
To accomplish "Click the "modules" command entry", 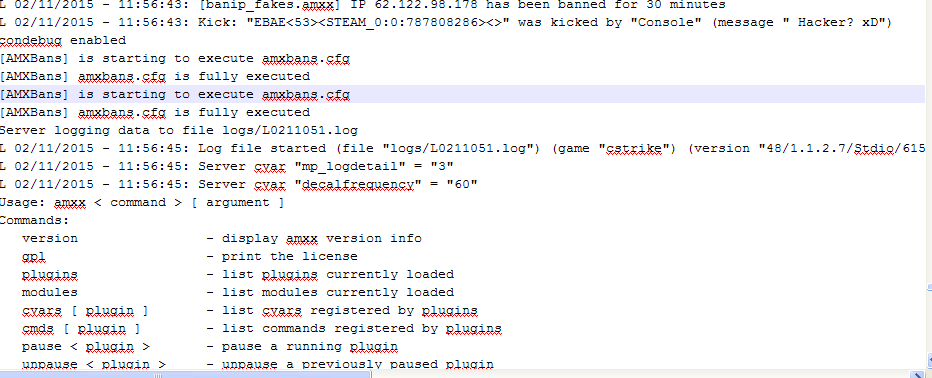I will pyautogui.click(x=50, y=292).
